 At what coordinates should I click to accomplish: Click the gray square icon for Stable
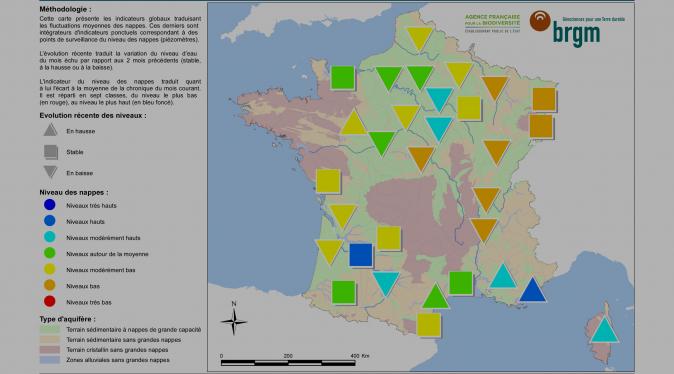click(51, 152)
